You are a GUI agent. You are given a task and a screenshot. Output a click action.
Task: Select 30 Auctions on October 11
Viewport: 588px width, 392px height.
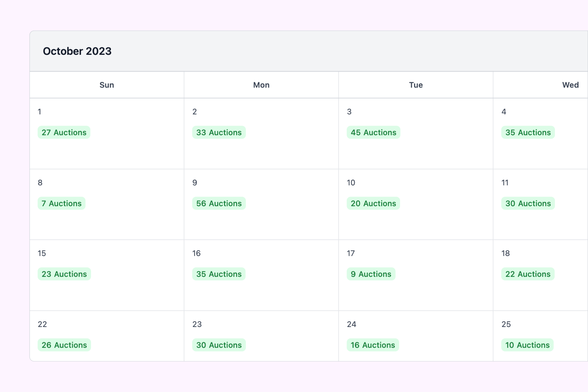coord(528,203)
